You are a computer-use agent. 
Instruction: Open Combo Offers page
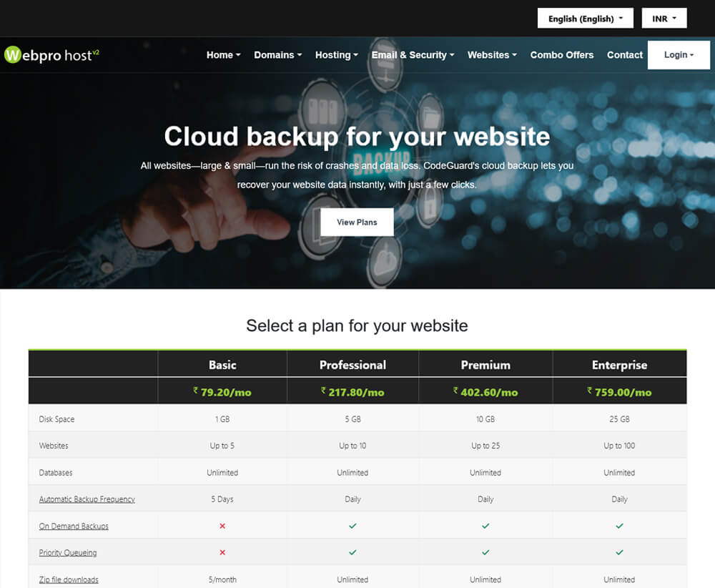tap(562, 55)
